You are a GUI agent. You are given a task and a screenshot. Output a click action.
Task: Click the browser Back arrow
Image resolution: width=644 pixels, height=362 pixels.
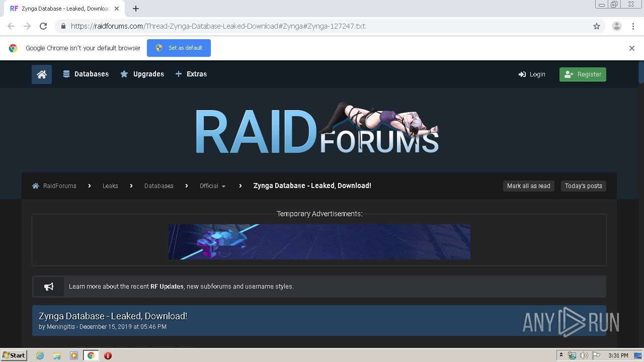tap(11, 26)
